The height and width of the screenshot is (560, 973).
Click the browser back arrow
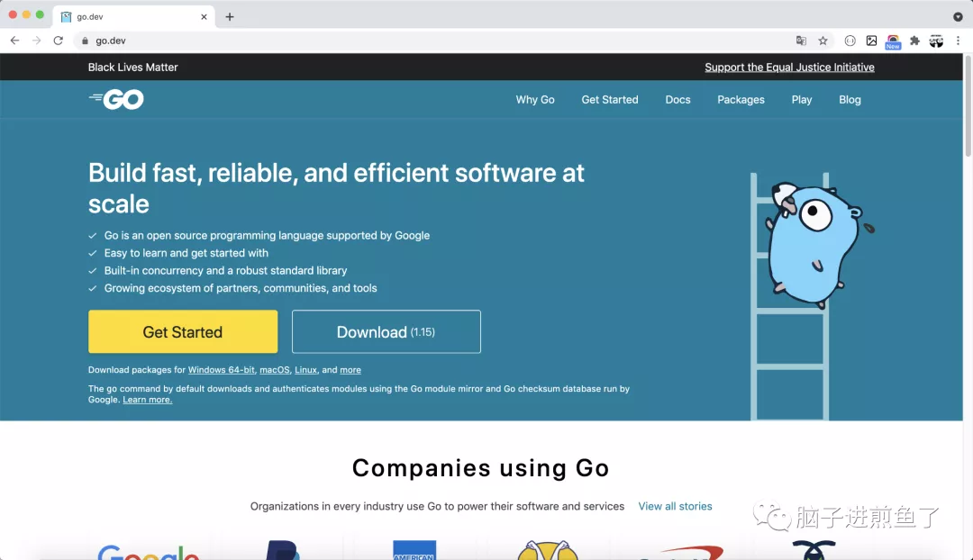[x=15, y=41]
